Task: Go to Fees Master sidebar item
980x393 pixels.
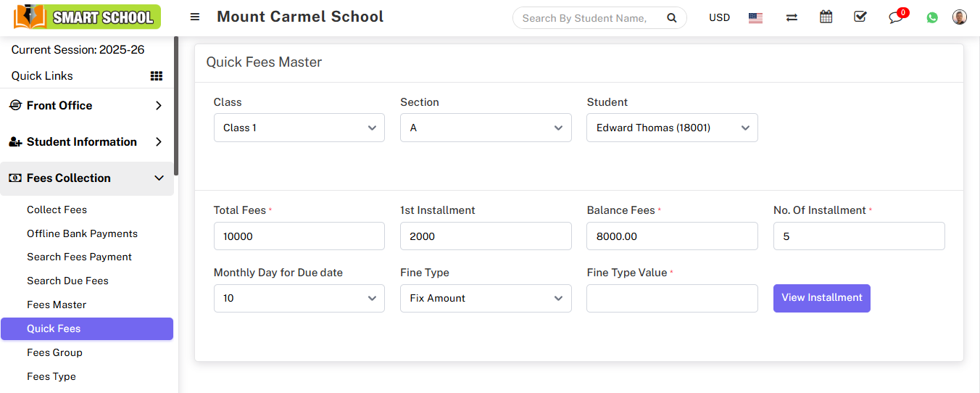Action: pos(57,305)
